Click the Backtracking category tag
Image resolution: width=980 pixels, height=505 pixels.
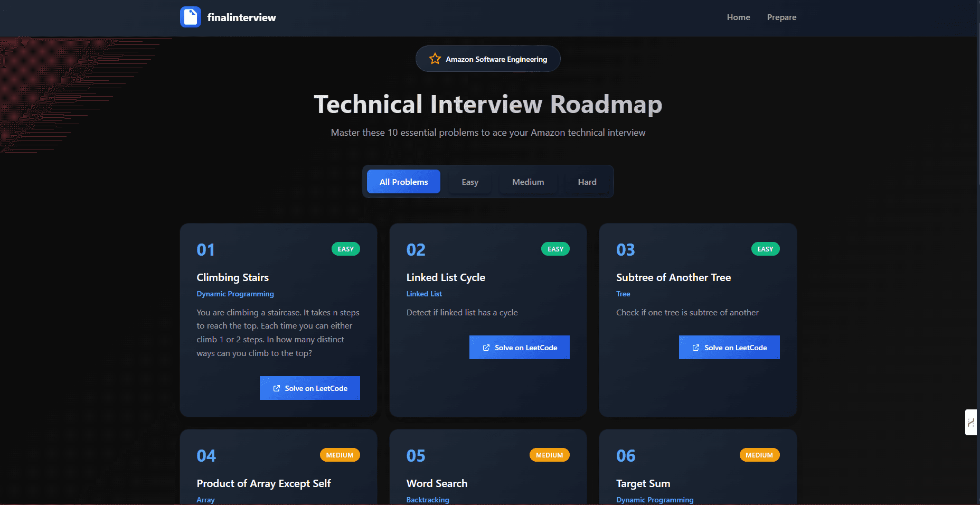[x=428, y=500]
